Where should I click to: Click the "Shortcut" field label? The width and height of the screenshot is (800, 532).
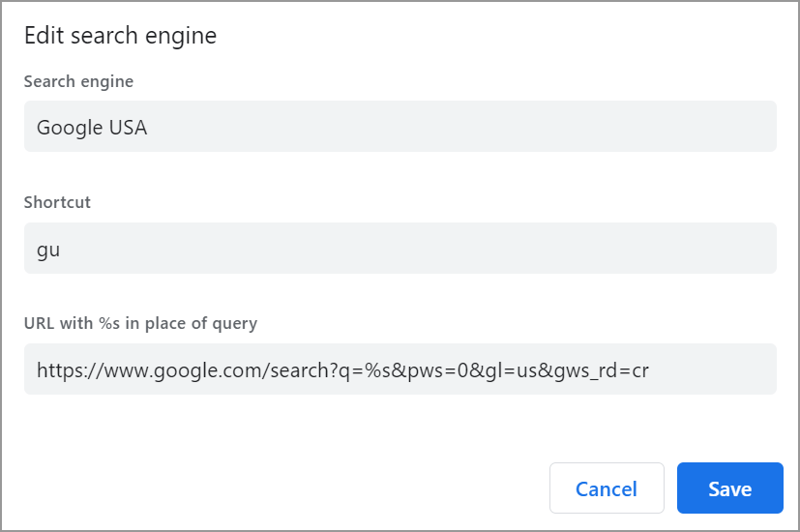coord(57,202)
